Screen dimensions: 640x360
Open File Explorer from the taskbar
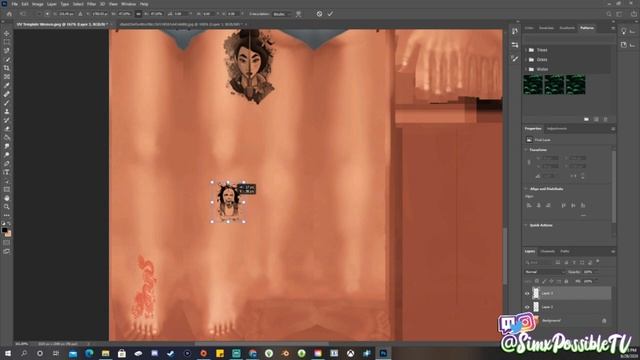[x=105, y=353]
